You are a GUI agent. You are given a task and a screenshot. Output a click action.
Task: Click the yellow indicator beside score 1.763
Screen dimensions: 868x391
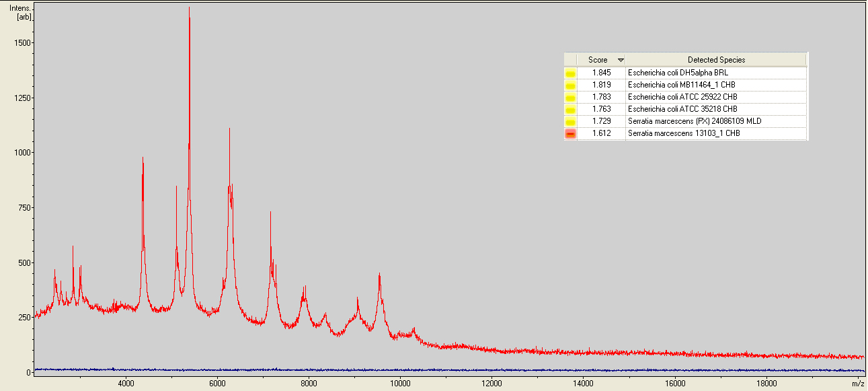tap(570, 109)
